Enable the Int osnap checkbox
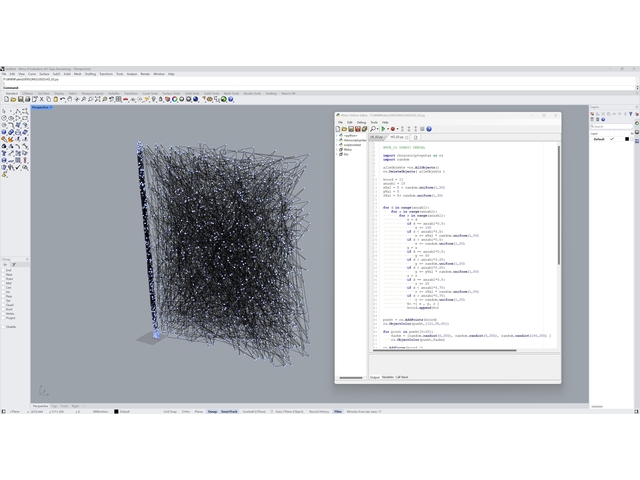Image resolution: width=640 pixels, height=480 pixels. pos(4,292)
